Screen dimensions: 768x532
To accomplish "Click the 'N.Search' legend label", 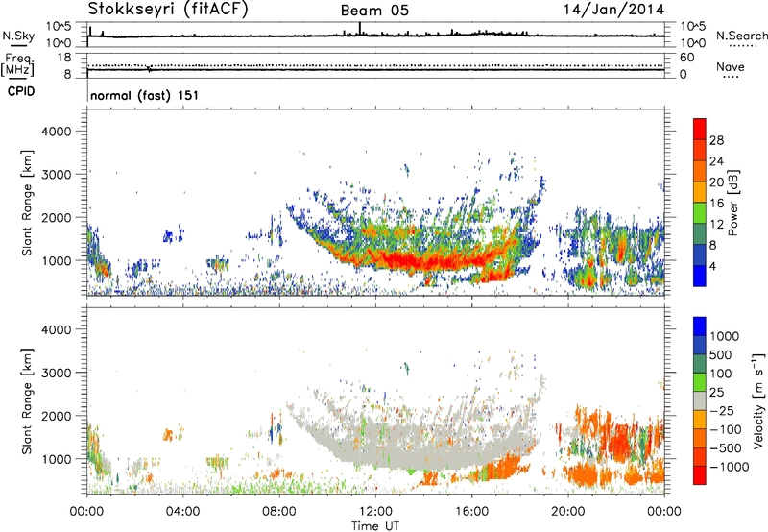I will (742, 36).
